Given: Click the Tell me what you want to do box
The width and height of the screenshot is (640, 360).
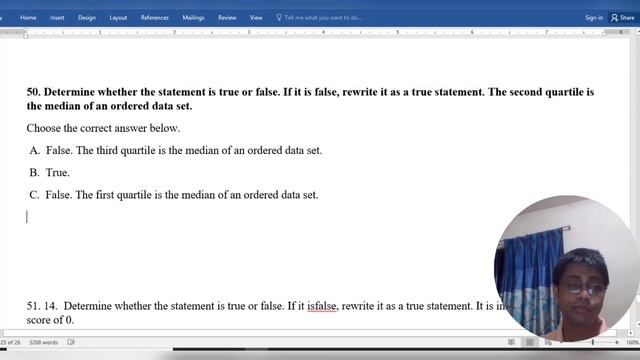Looking at the screenshot, I should click(323, 18).
